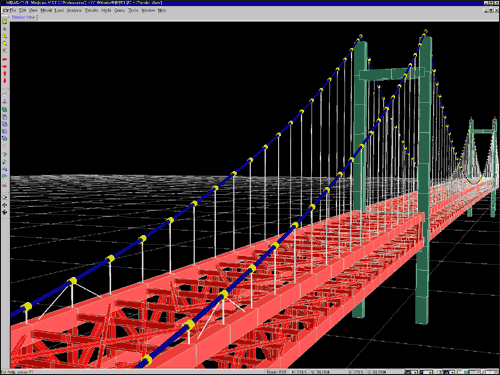Open the Results menu
The height and width of the screenshot is (375, 500).
pyautogui.click(x=92, y=10)
